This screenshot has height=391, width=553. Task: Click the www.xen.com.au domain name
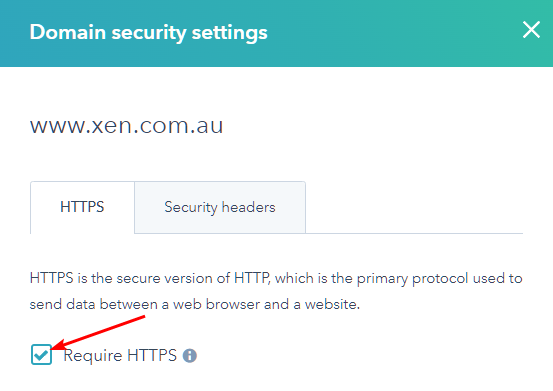(x=126, y=126)
